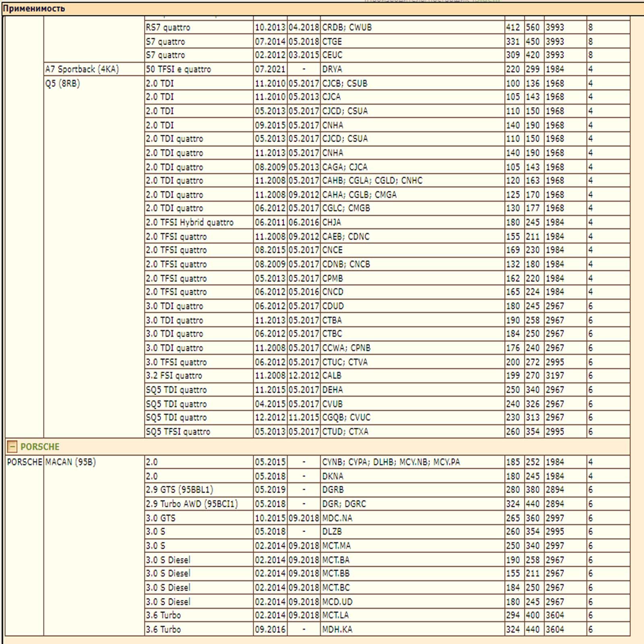
Task: Select the Q5 (8RB) model cell
Action: click(x=63, y=84)
